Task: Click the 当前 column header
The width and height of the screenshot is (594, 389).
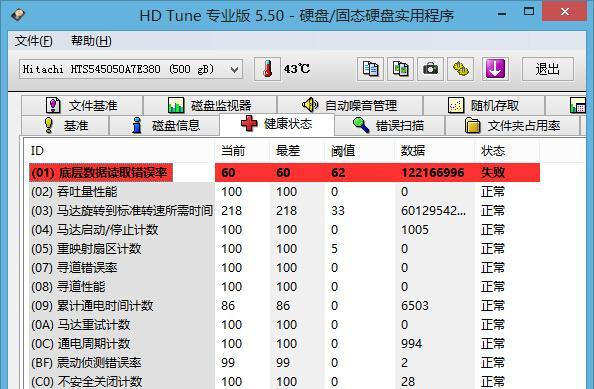Action: pos(242,151)
